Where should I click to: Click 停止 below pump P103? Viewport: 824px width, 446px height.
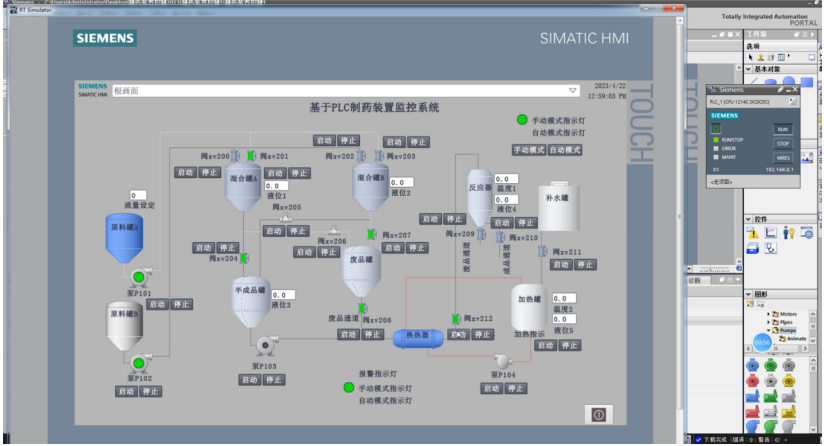(x=274, y=379)
